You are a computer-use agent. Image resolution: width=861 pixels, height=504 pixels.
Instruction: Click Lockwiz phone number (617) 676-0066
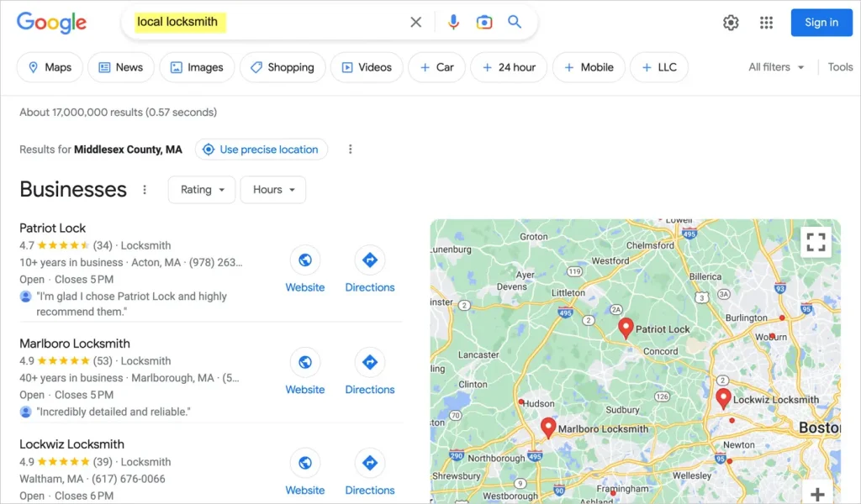129,479
